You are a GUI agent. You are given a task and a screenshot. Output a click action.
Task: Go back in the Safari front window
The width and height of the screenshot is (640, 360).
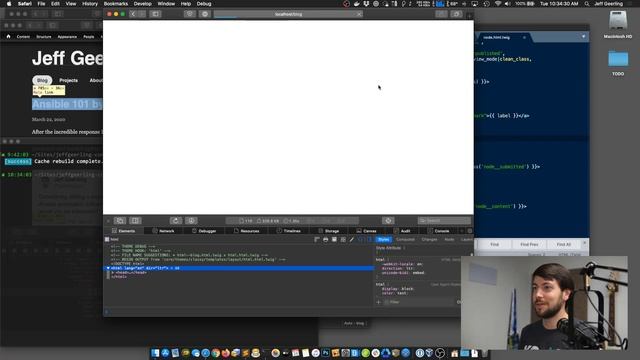tap(133, 14)
